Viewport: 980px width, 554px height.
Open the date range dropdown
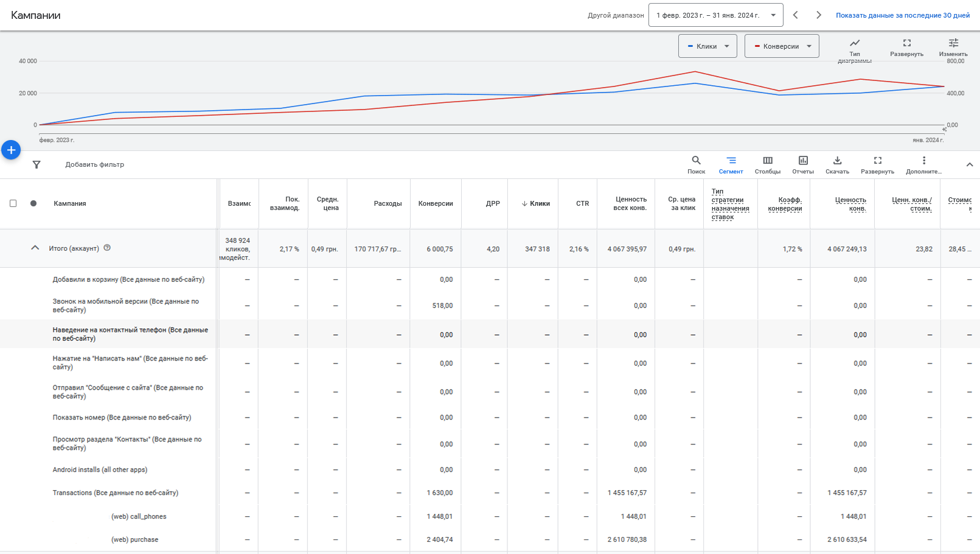tap(715, 15)
